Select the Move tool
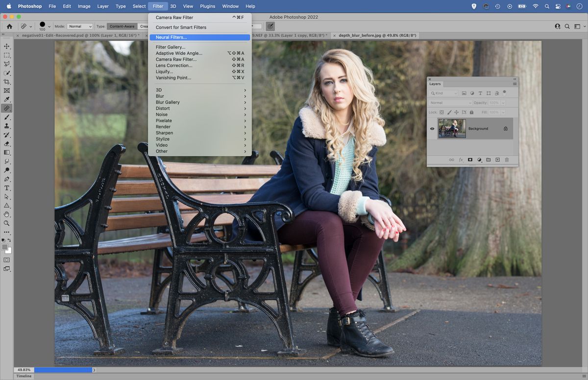The height and width of the screenshot is (380, 588). click(7, 47)
